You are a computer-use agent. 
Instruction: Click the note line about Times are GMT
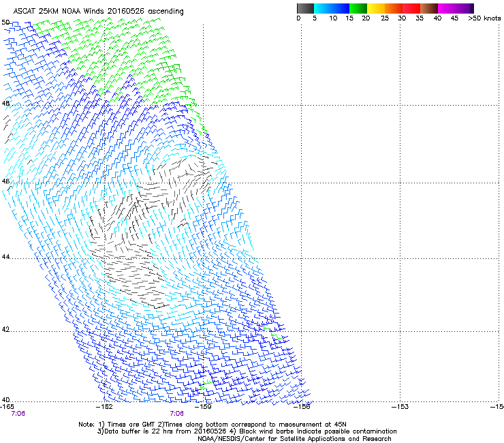click(212, 425)
